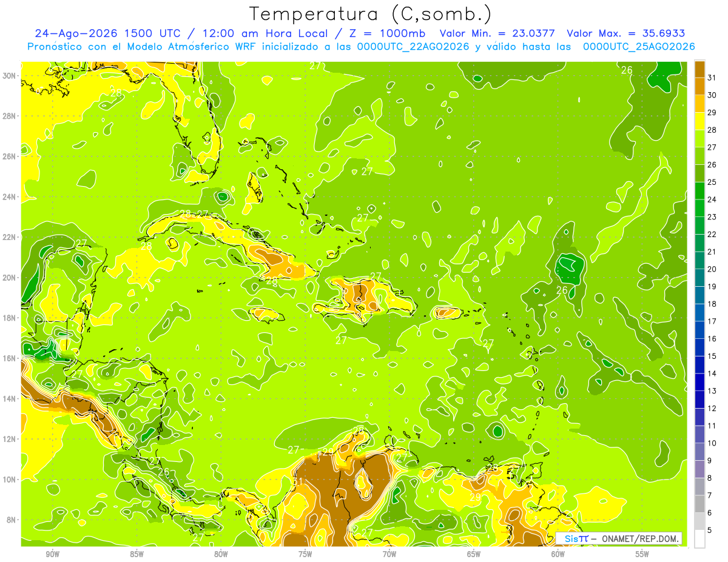Click legend scale label 9
The height and width of the screenshot is (562, 728).
pyautogui.click(x=710, y=461)
